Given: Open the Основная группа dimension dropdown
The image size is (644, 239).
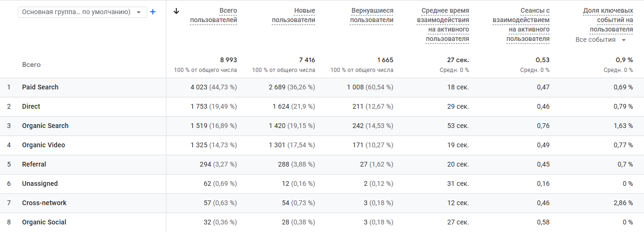Looking at the screenshot, I should tap(82, 12).
